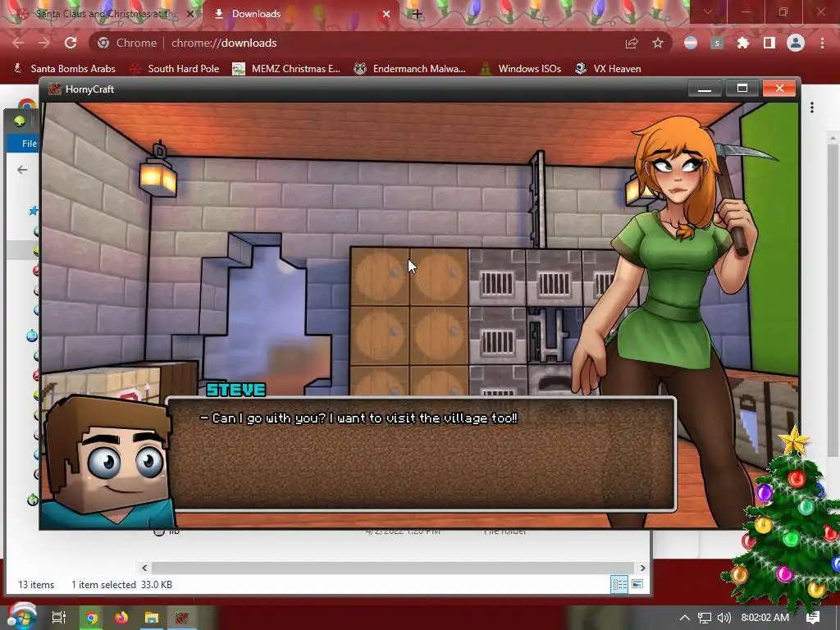The width and height of the screenshot is (840, 630).
Task: Click the S extension icon in Chrome
Action: pos(717,43)
